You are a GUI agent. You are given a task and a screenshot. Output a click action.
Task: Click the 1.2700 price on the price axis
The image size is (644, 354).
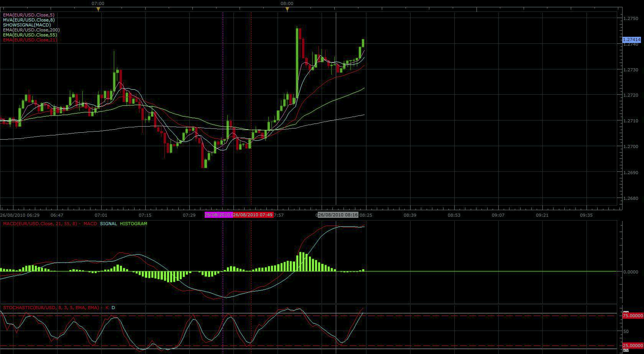click(x=631, y=147)
